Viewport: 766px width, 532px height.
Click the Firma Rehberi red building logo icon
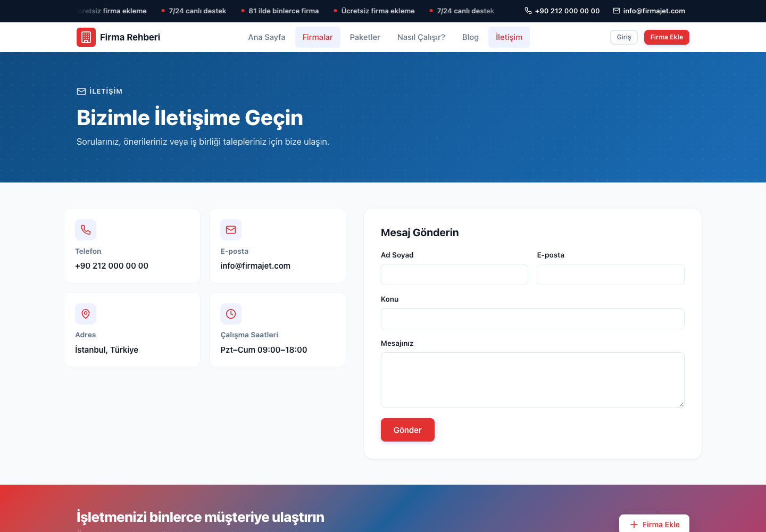click(x=86, y=37)
